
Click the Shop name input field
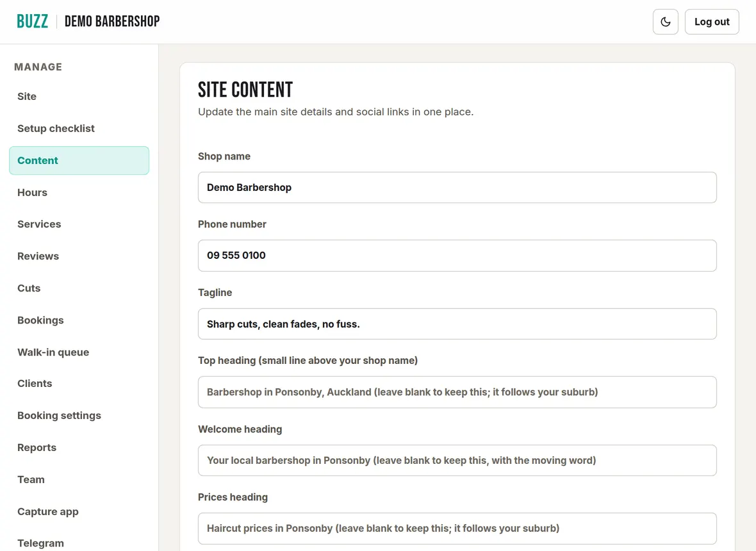457,188
